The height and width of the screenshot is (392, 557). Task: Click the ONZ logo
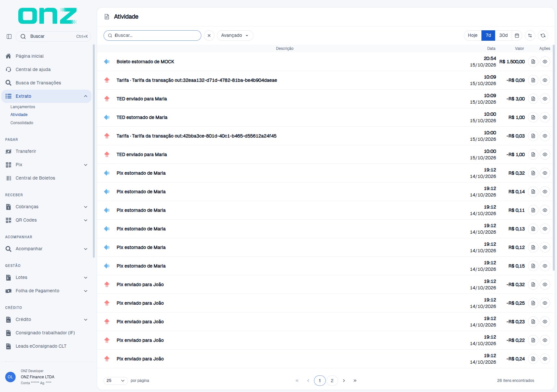(x=47, y=16)
